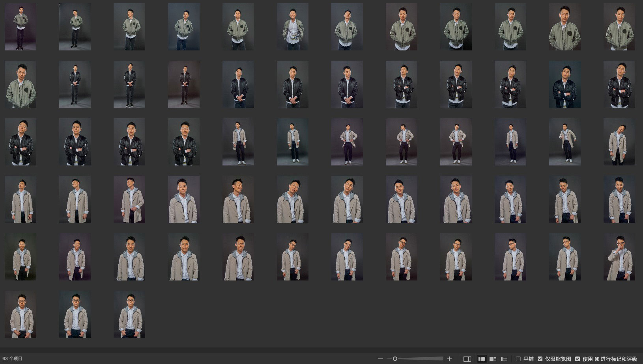
Task: Choose the first thumbnail in the bottom row
Action: 21,314
